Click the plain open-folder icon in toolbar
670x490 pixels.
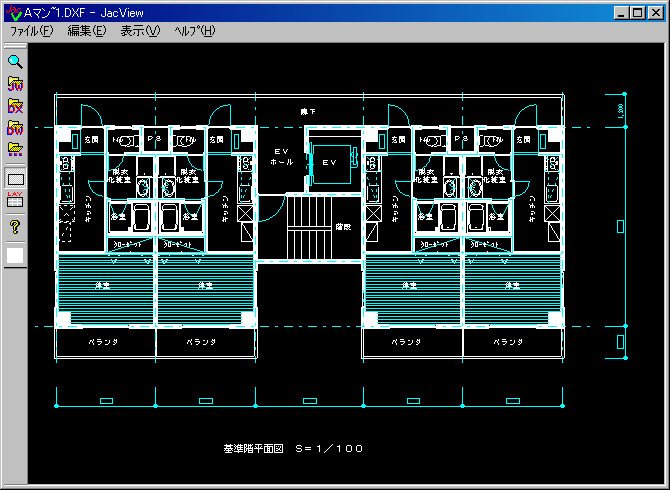15,149
